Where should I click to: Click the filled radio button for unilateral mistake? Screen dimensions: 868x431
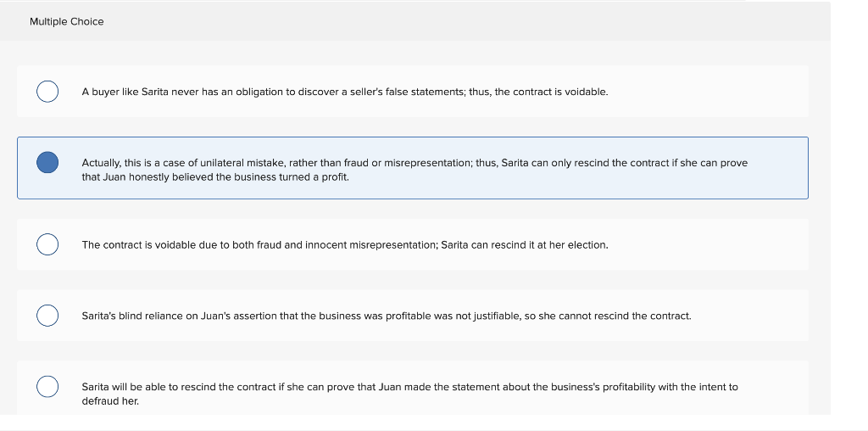point(47,162)
